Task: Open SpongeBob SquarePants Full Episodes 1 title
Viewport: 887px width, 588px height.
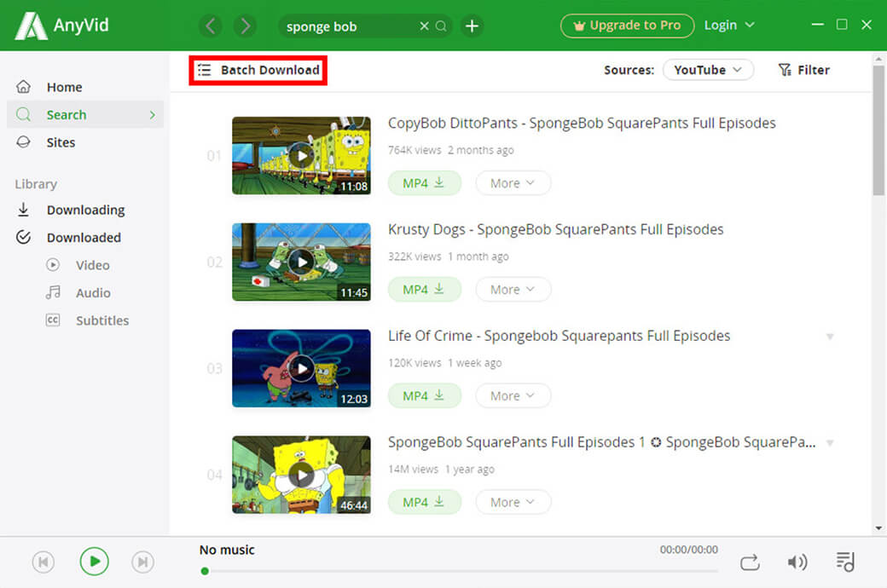Action: pyautogui.click(x=602, y=442)
